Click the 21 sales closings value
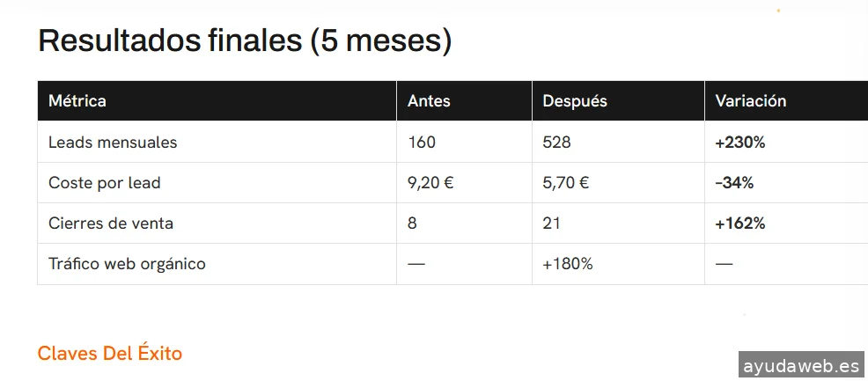This screenshot has height=381, width=868. point(552,223)
